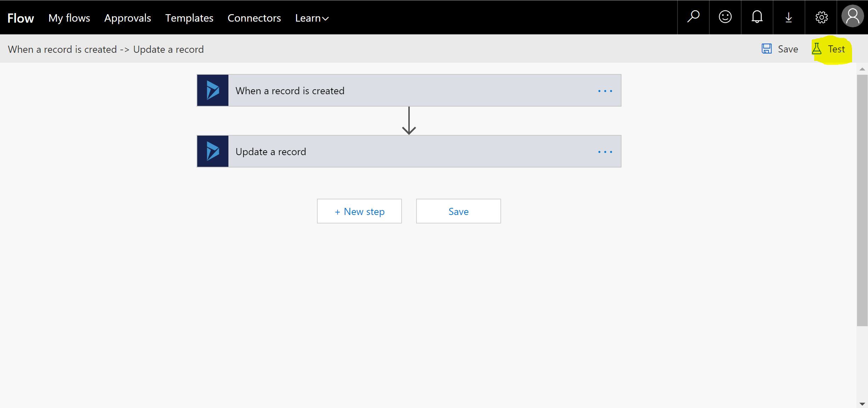This screenshot has width=868, height=408.
Task: Click the Dynamics icon on trigger step
Action: point(213,90)
